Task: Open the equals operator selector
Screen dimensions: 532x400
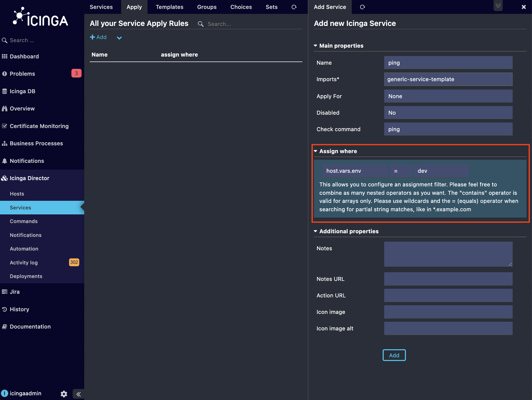Action: click(400, 171)
